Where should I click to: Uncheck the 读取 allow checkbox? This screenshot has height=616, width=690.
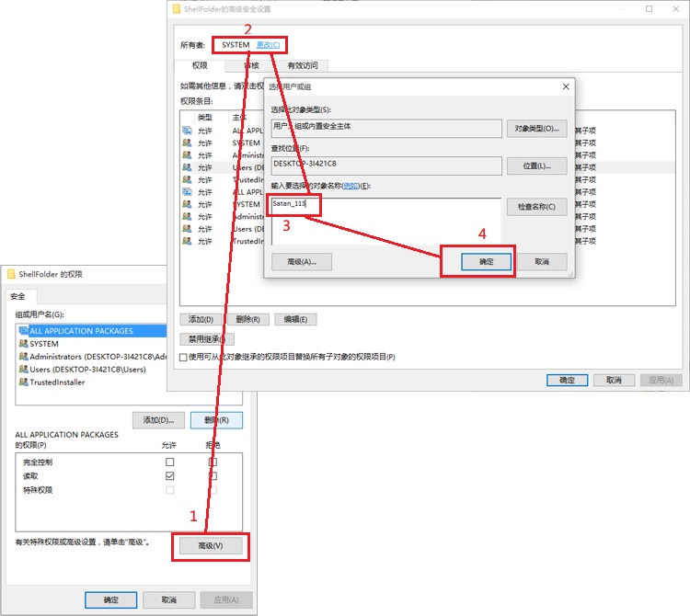tap(169, 476)
